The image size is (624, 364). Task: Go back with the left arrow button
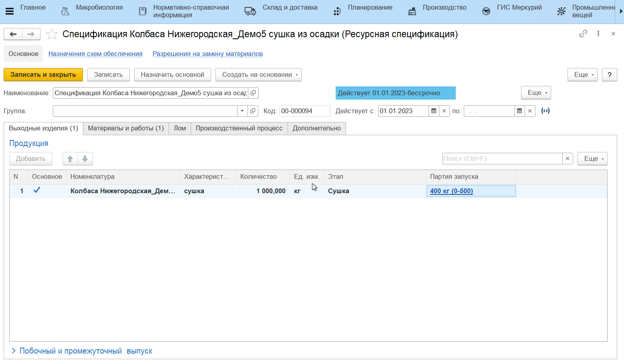point(13,34)
